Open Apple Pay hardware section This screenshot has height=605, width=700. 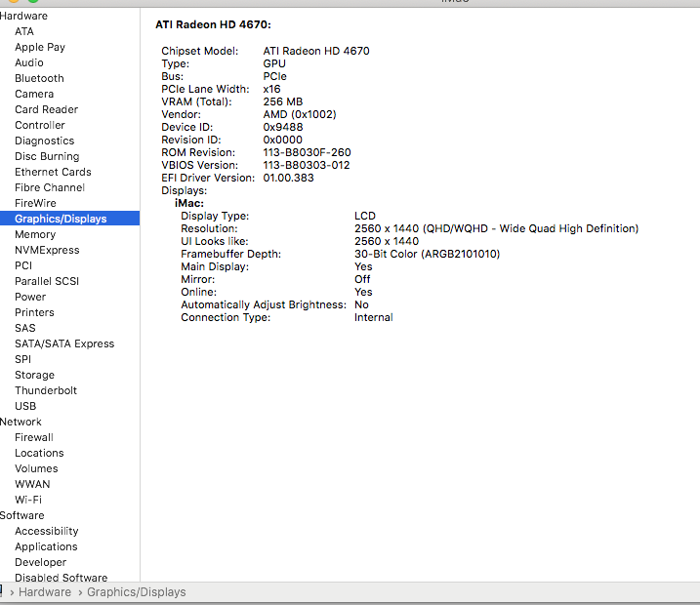(x=40, y=47)
